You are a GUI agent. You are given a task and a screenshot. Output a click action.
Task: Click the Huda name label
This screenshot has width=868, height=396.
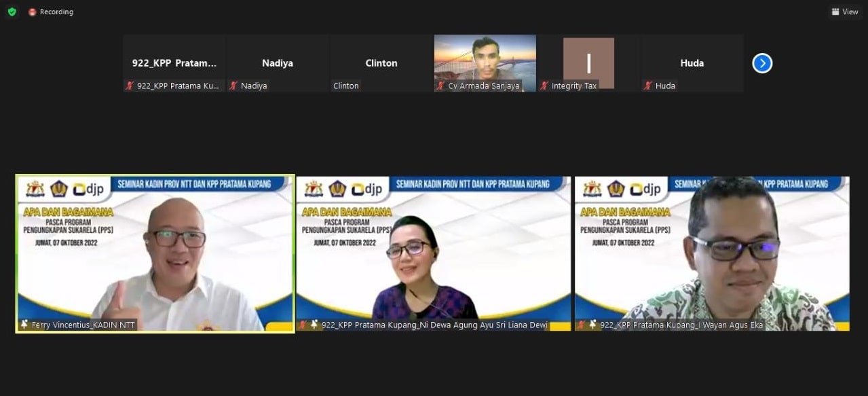coord(665,86)
